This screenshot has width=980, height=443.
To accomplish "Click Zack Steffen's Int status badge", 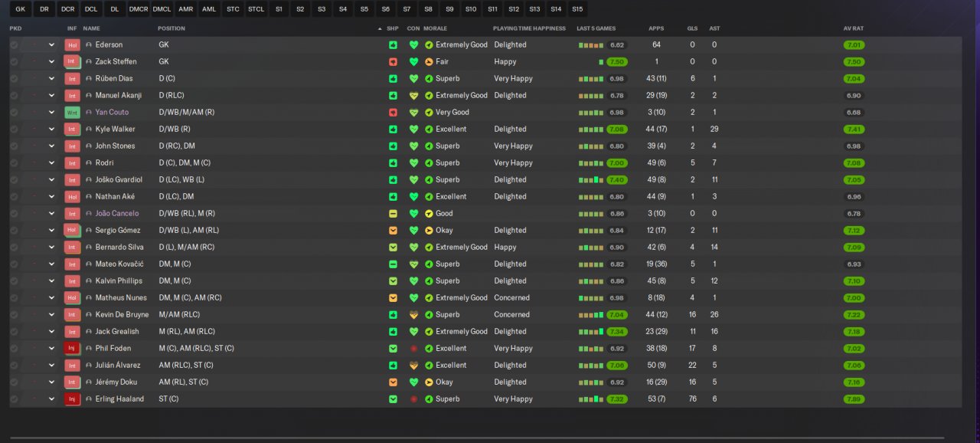I will 72,61.
